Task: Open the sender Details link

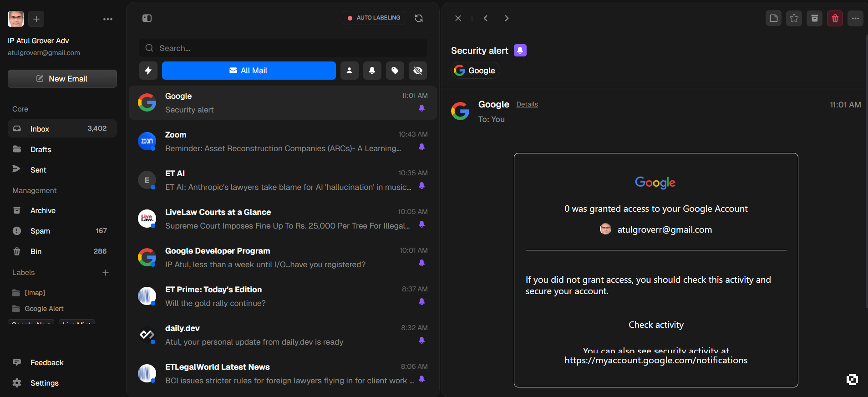Action: 527,104
